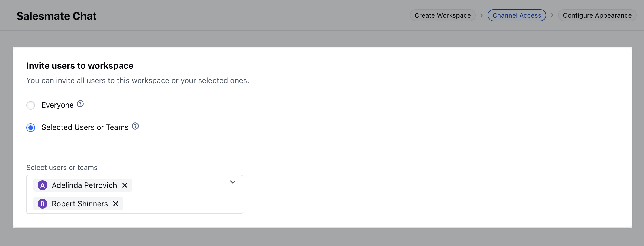Expand the users or teams dropdown arrow
Screen dimensions: 644x246
pos(233,182)
